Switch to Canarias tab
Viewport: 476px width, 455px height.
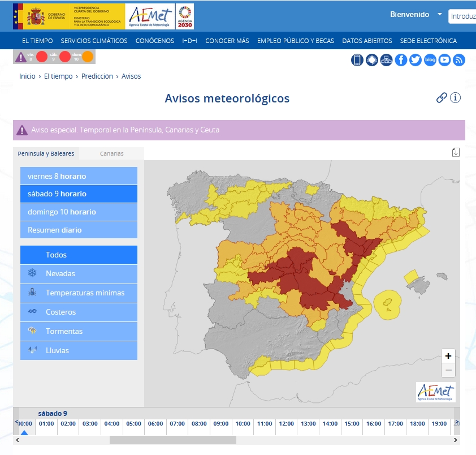112,153
